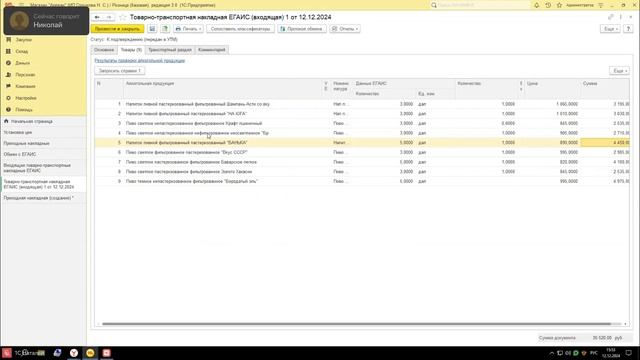The height and width of the screenshot is (360, 640).
Task: Close the document with its X button
Action: tap(631, 17)
